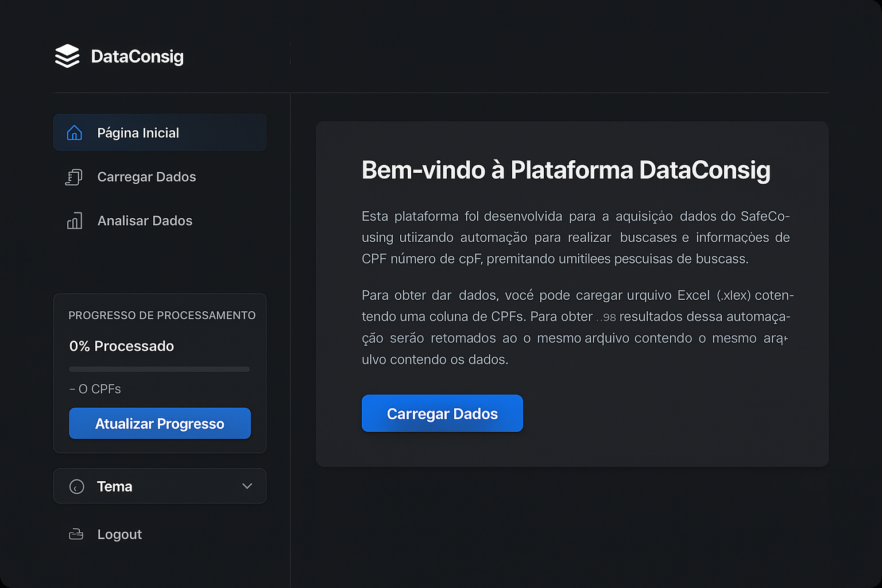Click the document icon next to Carregar Dados
882x588 pixels.
[x=74, y=177]
